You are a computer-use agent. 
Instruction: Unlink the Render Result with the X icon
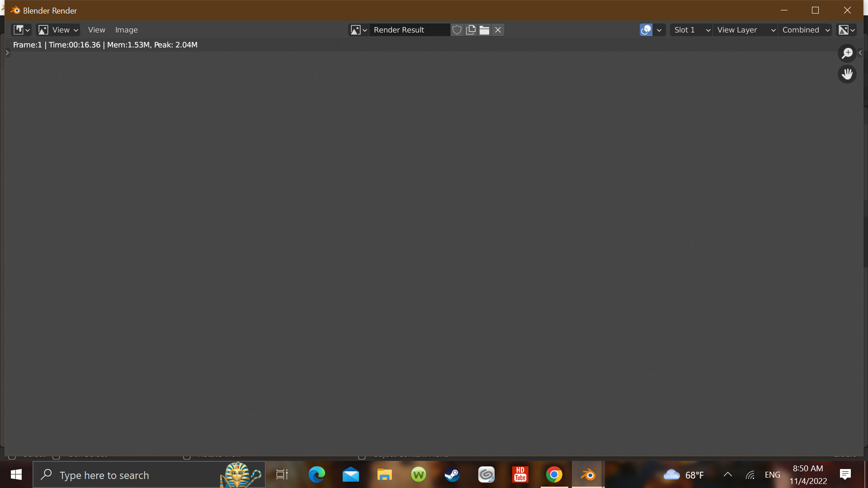498,30
